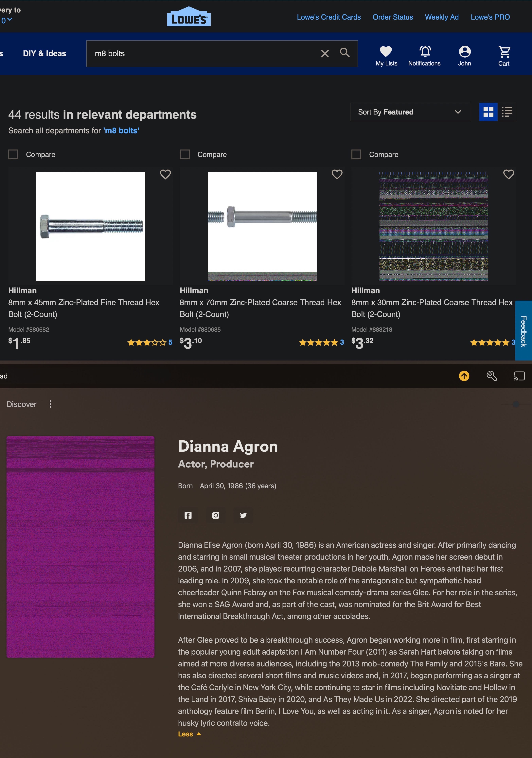This screenshot has width=532, height=758.
Task: Open Dianna Agron's Instagram icon
Action: [216, 515]
